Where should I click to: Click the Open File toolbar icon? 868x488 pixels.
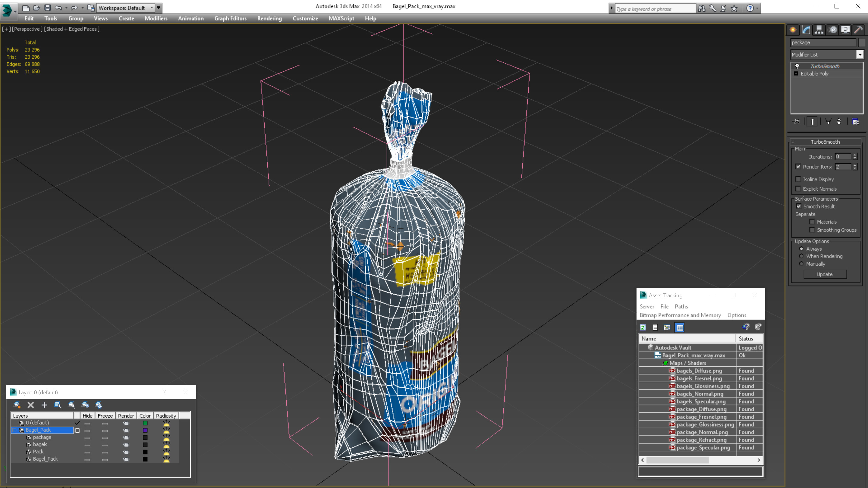coord(36,8)
